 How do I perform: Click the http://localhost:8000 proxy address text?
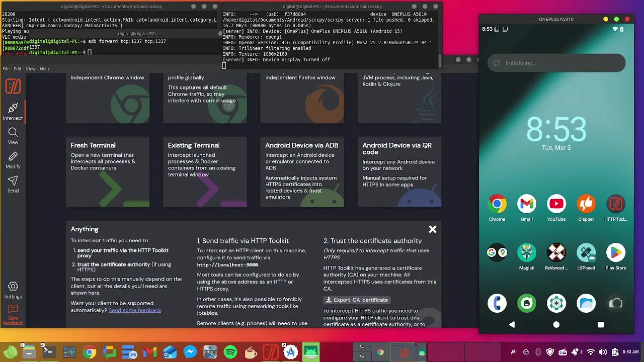[227, 265]
